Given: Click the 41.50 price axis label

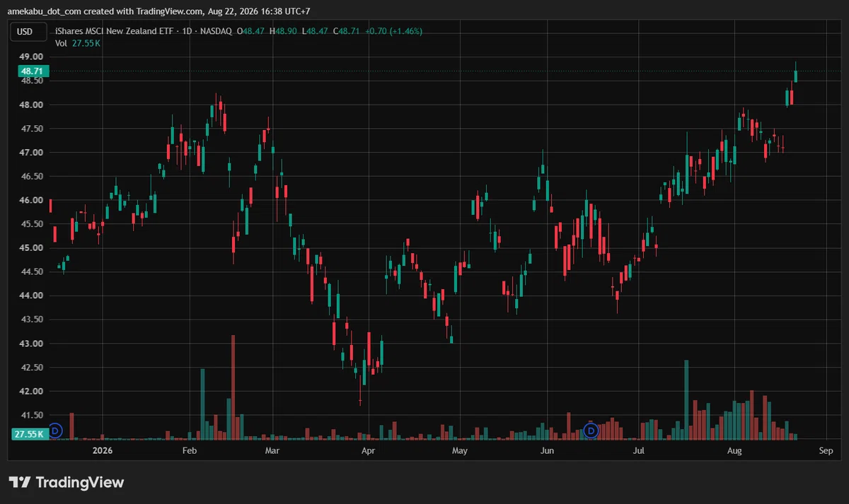Looking at the screenshot, I should coord(32,416).
